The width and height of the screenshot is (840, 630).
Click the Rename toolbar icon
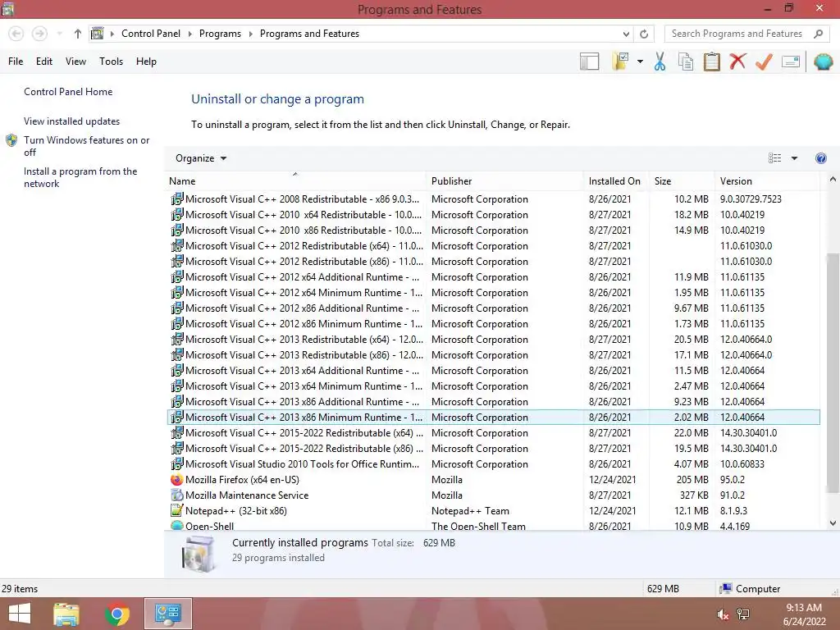791,62
